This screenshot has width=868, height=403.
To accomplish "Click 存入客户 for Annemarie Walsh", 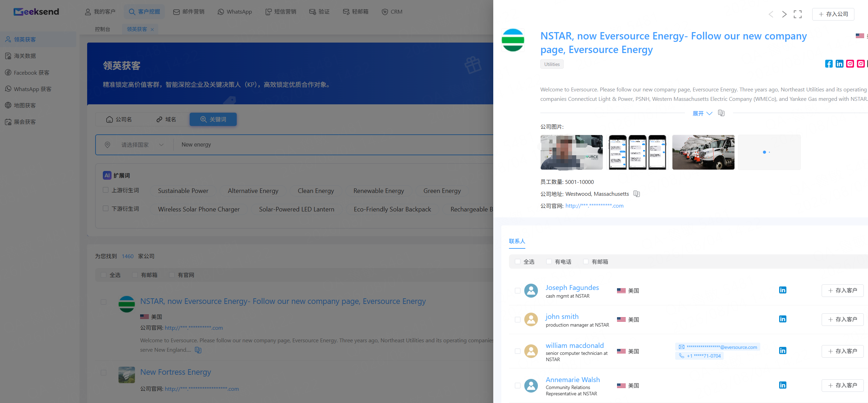I will coord(843,385).
